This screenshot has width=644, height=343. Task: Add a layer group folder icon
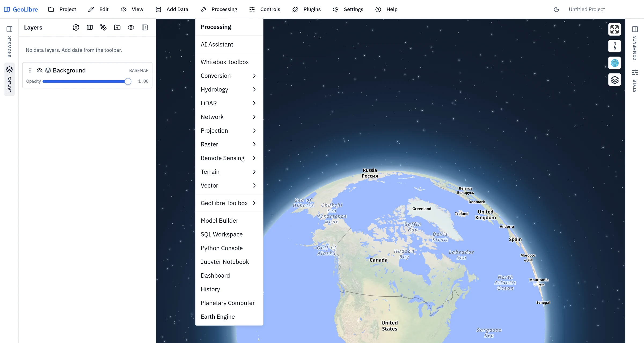[117, 27]
